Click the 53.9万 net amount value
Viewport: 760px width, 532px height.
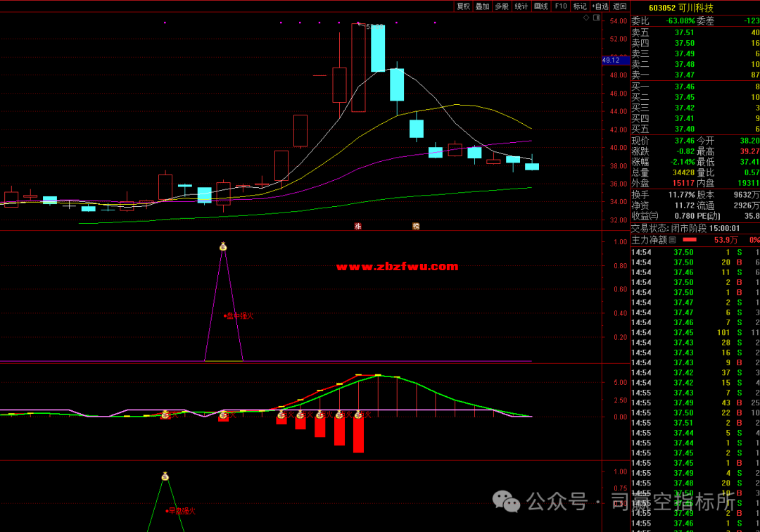pos(726,240)
